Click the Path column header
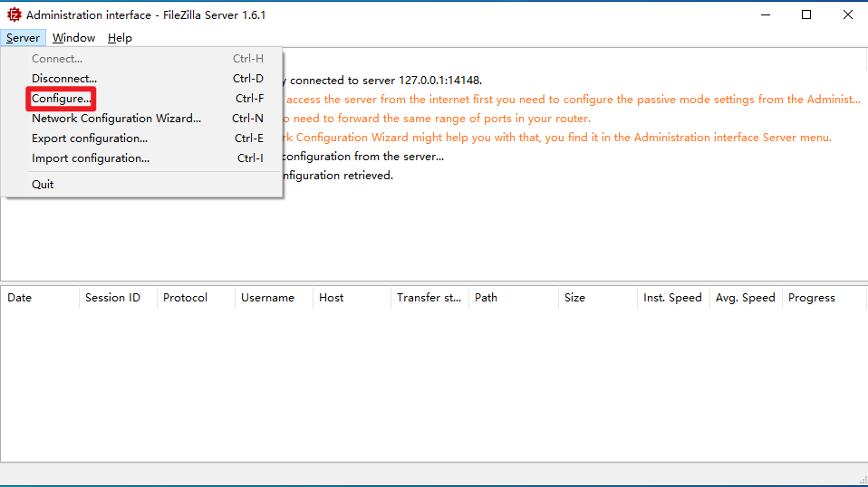 [x=486, y=298]
